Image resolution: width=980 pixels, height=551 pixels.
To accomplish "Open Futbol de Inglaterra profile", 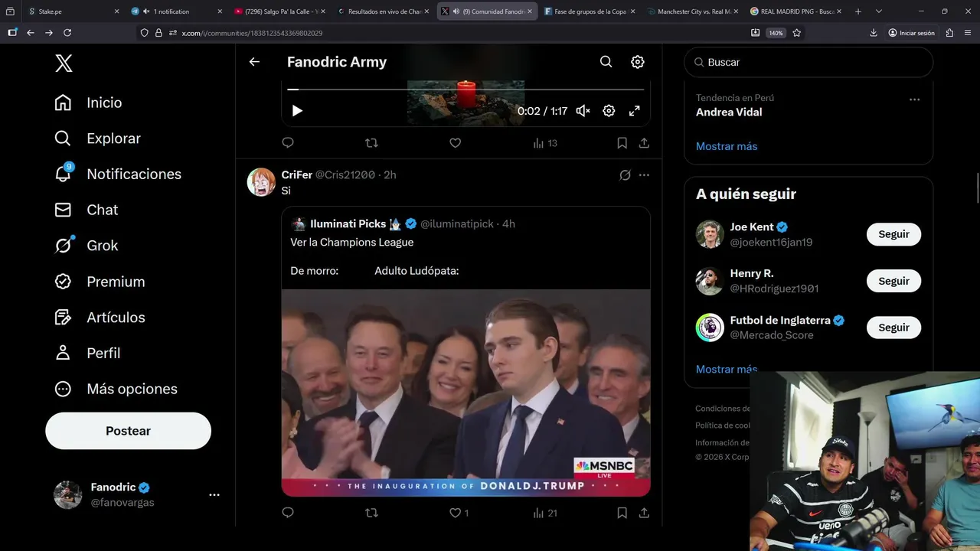I will point(780,320).
